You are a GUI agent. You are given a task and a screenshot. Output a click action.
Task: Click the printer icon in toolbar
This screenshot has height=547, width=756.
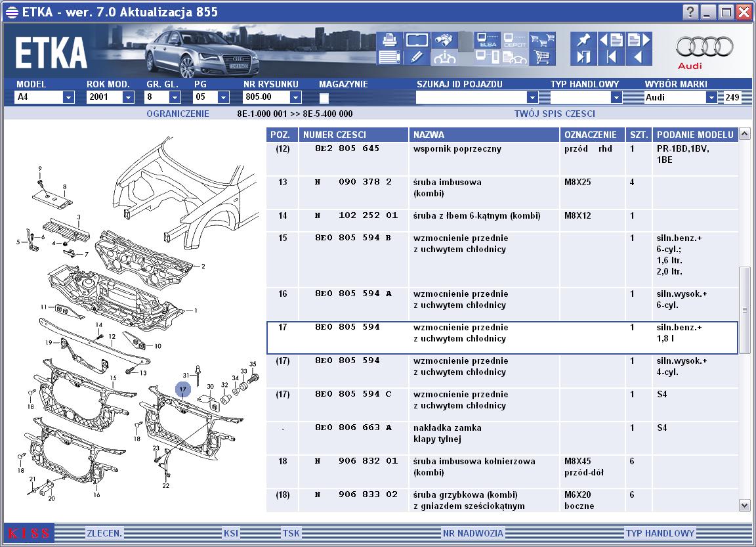coord(389,39)
